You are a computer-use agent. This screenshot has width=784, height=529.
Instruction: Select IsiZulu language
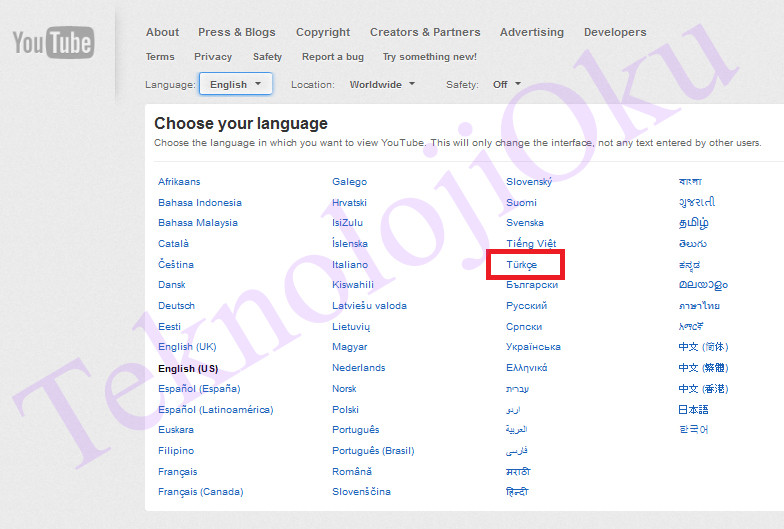click(348, 222)
